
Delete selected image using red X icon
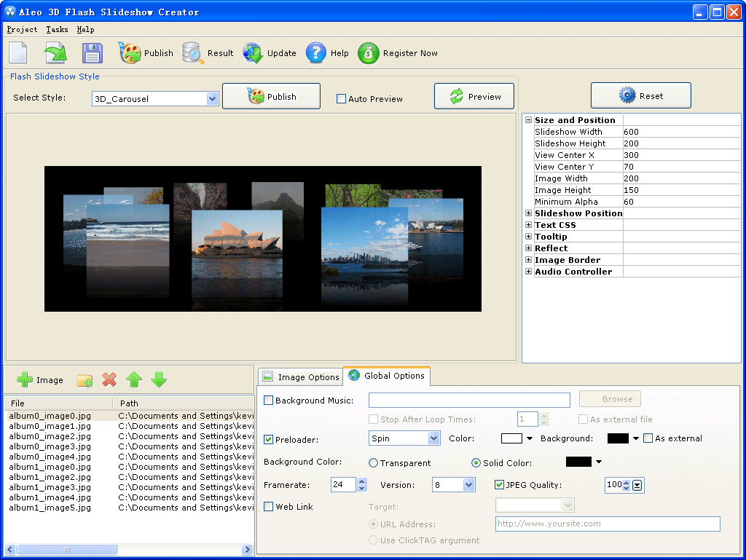click(x=109, y=379)
